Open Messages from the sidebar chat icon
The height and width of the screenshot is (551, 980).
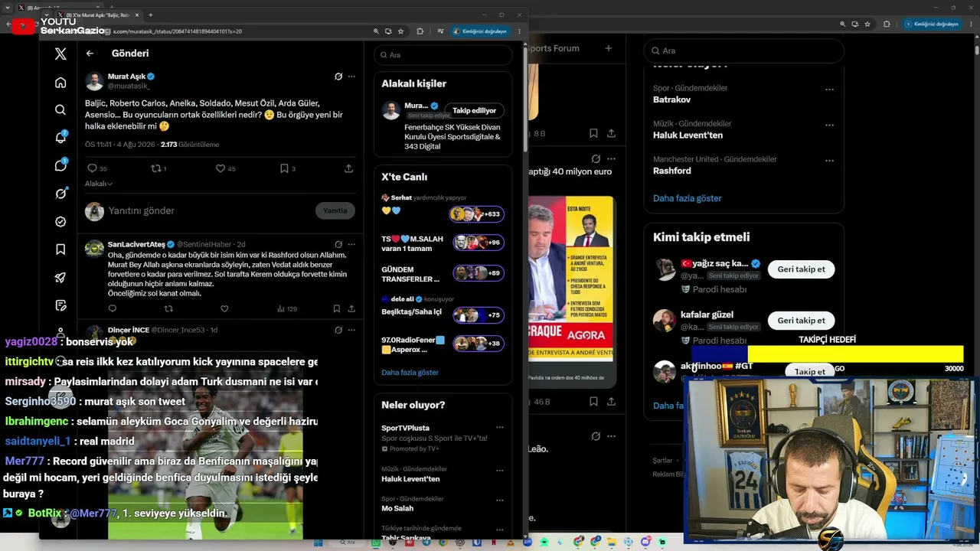60,165
